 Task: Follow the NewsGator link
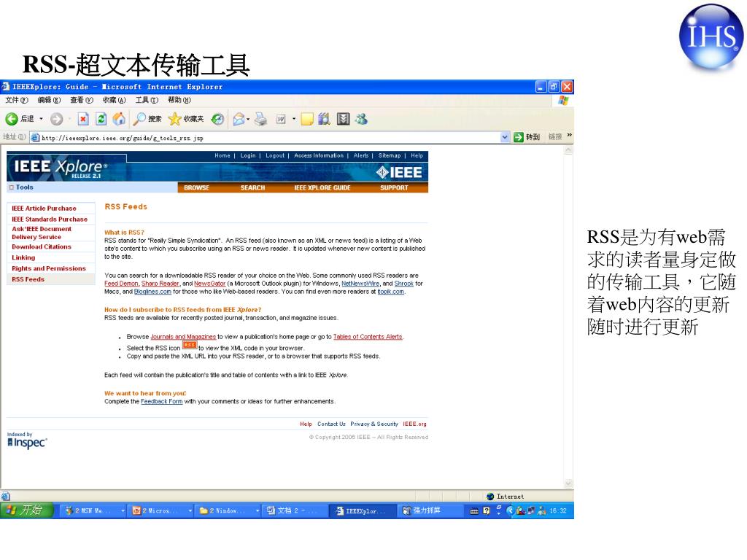[x=209, y=284]
